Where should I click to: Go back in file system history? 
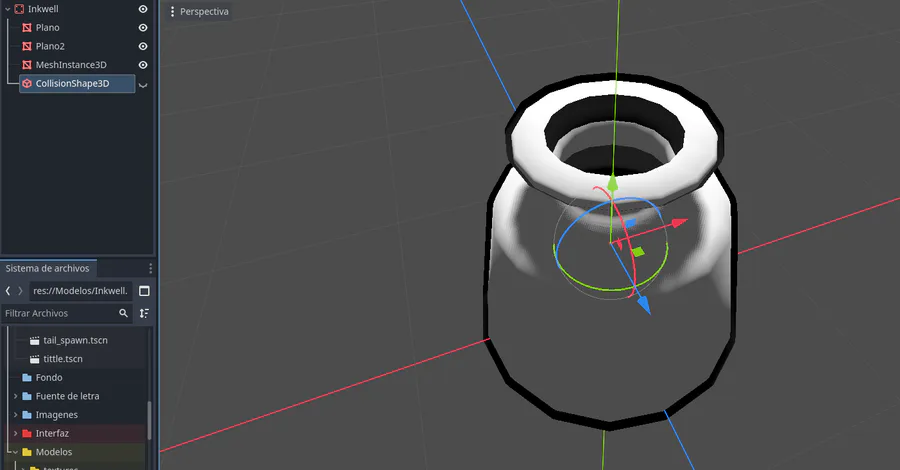point(8,291)
